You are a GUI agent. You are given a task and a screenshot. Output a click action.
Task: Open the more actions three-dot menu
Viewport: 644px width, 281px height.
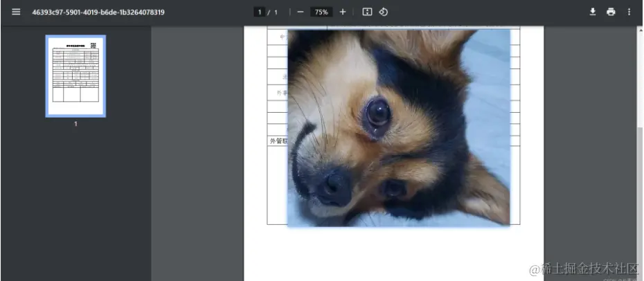click(629, 12)
